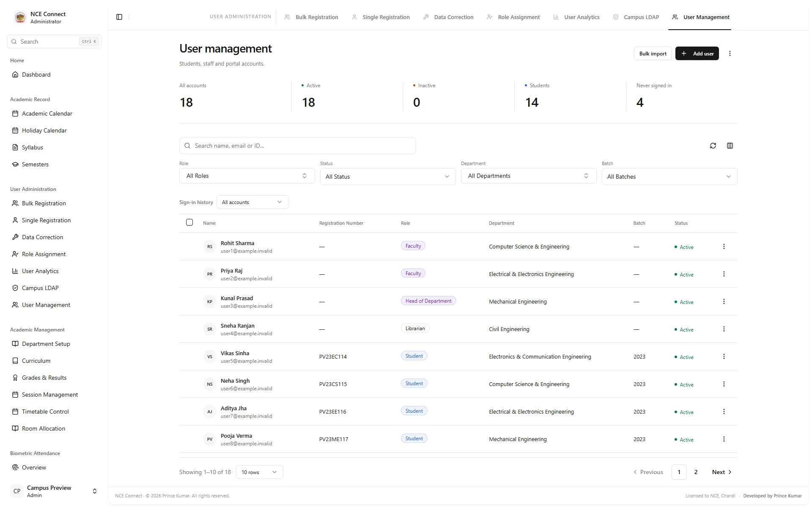Open Campus LDAP in sidebar
Screen dimensions: 812x508
(54, 288)
